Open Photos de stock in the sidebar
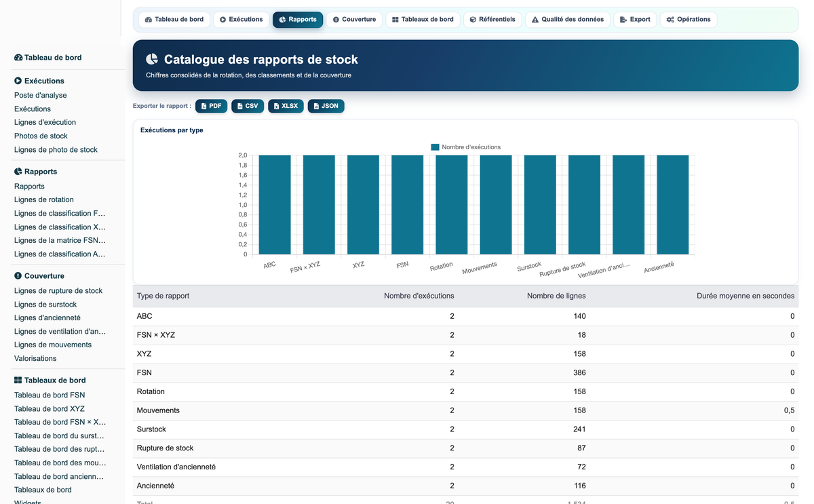Screen dimensions: 814x504 coord(41,136)
